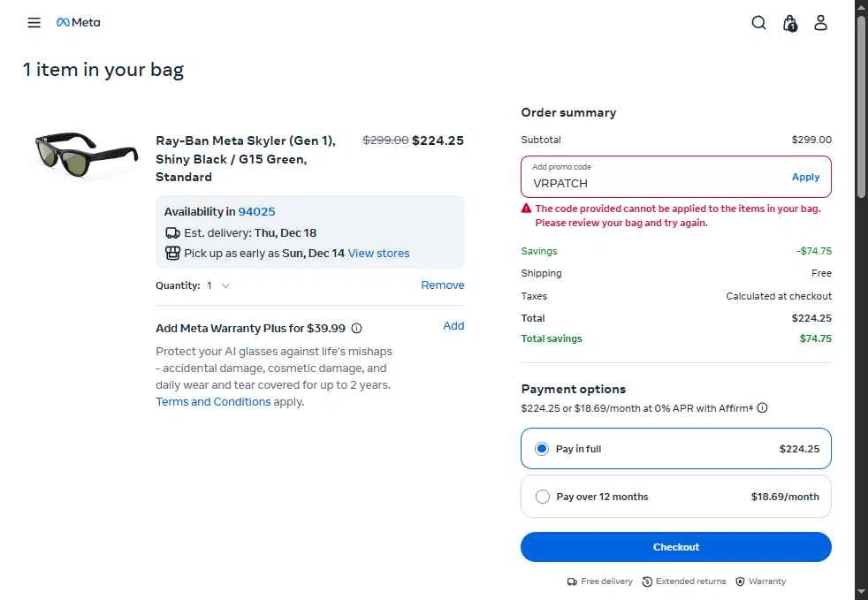Select the Pay in full option
The image size is (868, 600).
543,449
